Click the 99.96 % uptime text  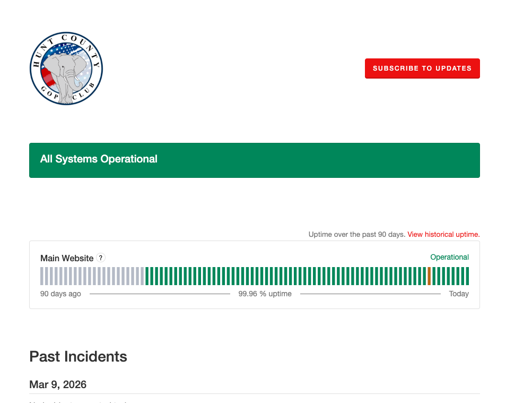(x=265, y=294)
